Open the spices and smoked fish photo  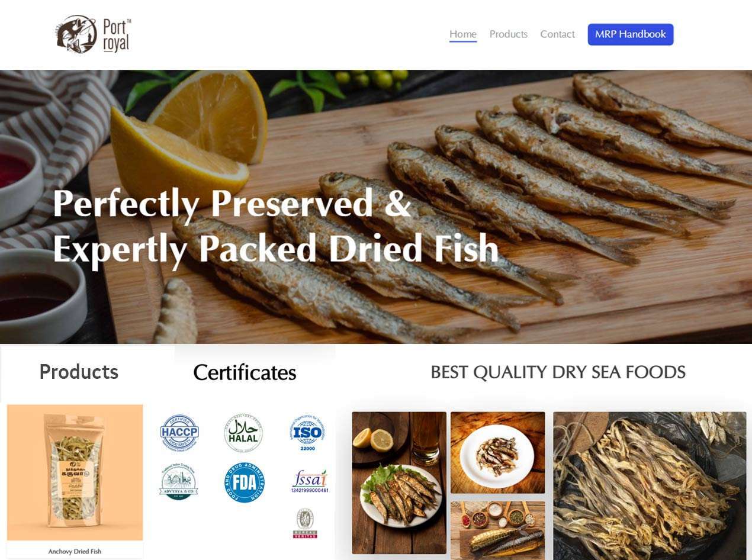[498, 528]
